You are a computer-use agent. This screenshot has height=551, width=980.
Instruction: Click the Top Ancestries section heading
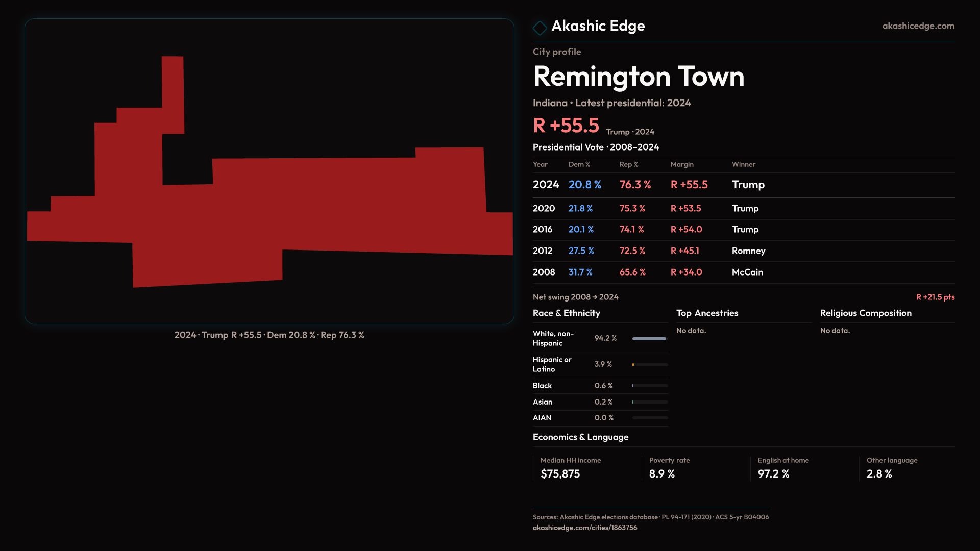tap(707, 313)
